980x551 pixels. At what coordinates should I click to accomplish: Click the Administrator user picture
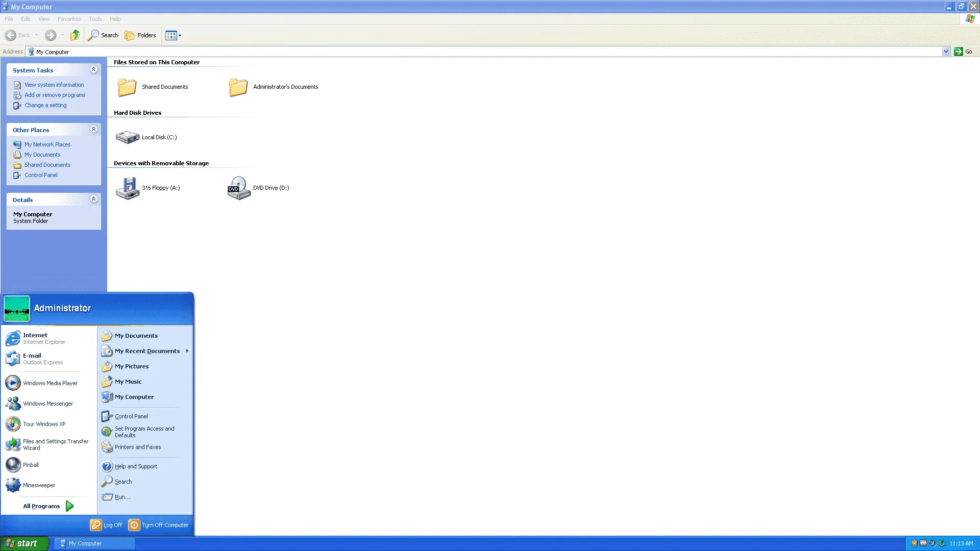coord(17,309)
